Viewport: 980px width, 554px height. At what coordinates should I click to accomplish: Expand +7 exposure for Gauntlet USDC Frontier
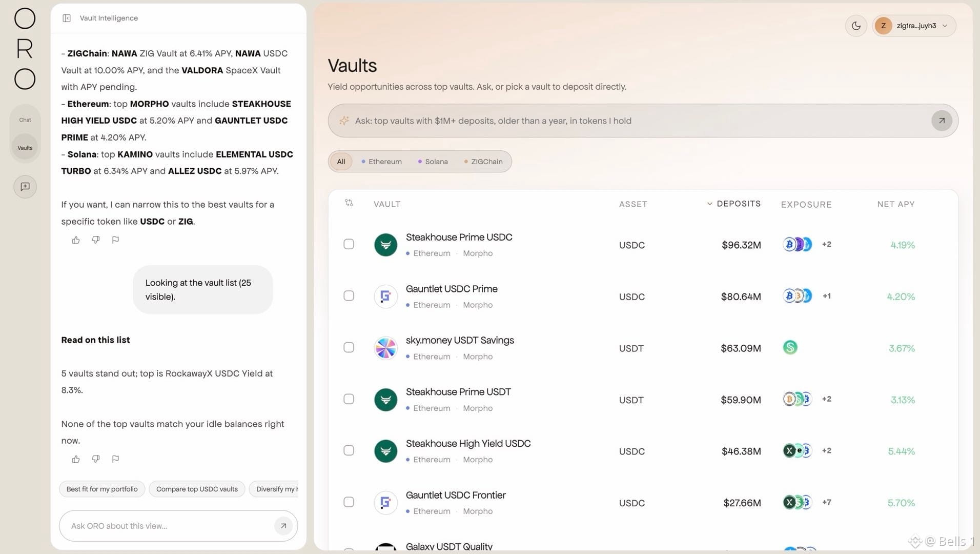(827, 502)
